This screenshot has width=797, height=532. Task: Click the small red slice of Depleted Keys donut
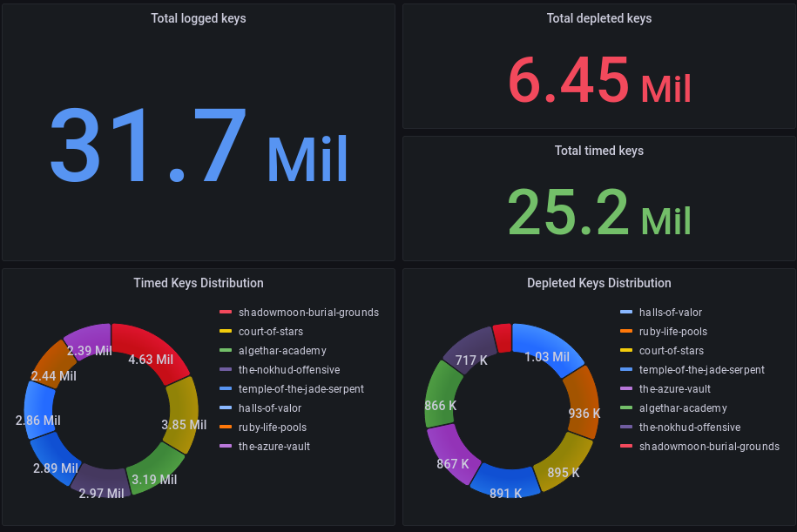(x=503, y=337)
